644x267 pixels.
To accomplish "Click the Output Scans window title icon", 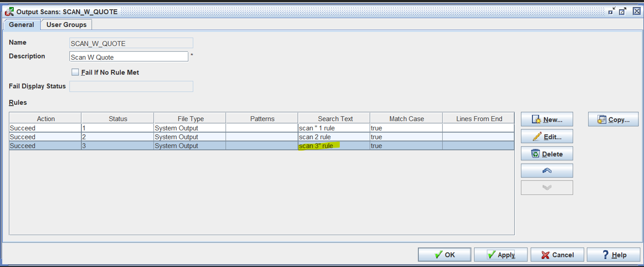I will coord(10,12).
